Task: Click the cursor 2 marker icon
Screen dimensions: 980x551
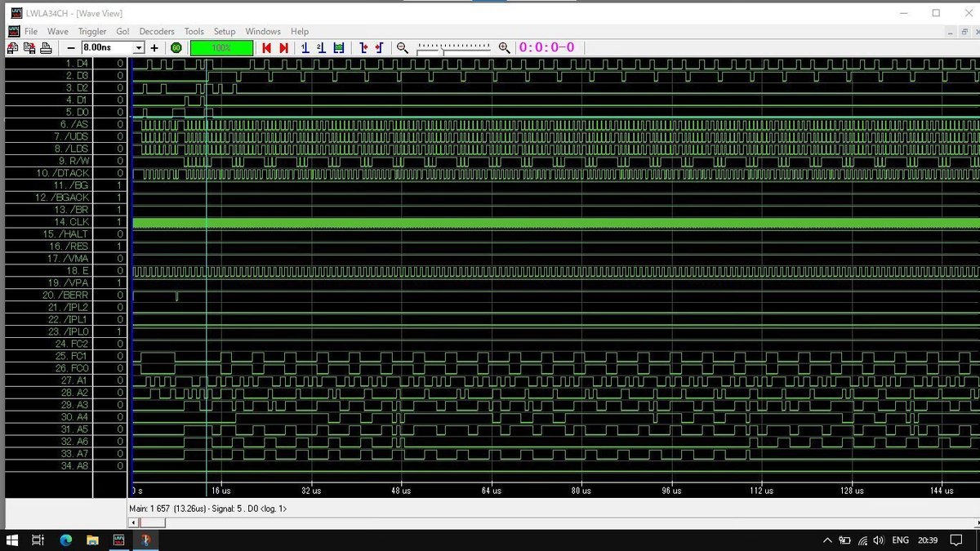Action: coord(321,48)
